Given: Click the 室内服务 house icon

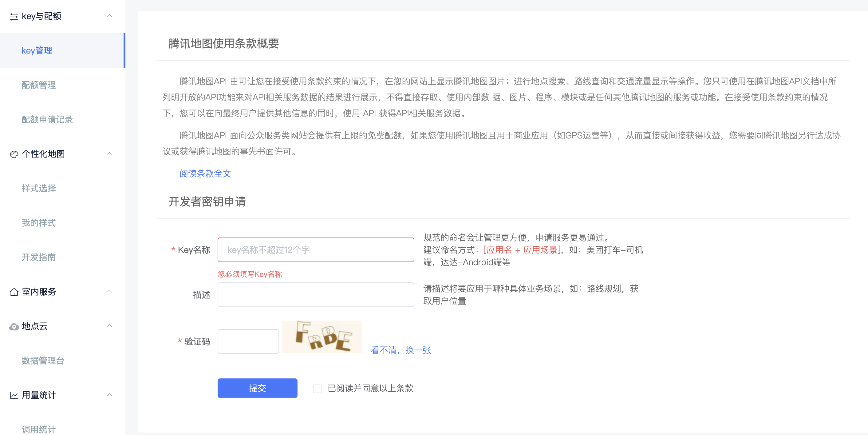Looking at the screenshot, I should point(14,292).
